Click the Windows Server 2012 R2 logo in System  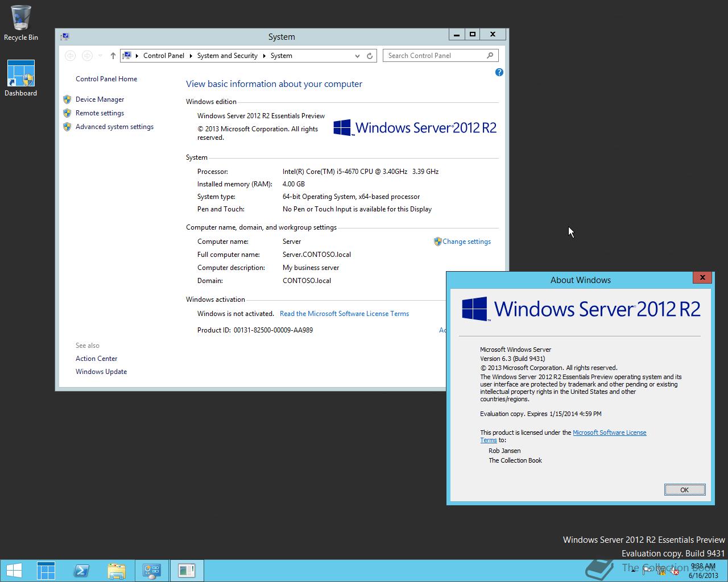click(415, 127)
